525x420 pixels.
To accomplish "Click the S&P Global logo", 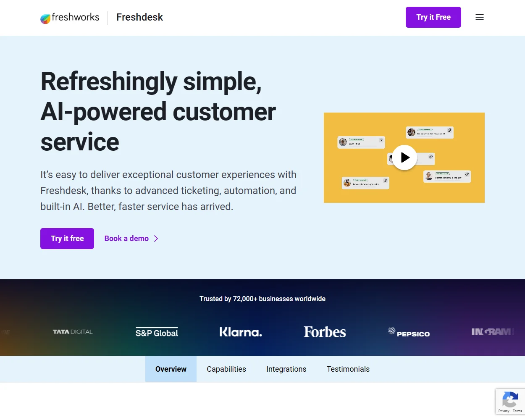I will [x=156, y=332].
